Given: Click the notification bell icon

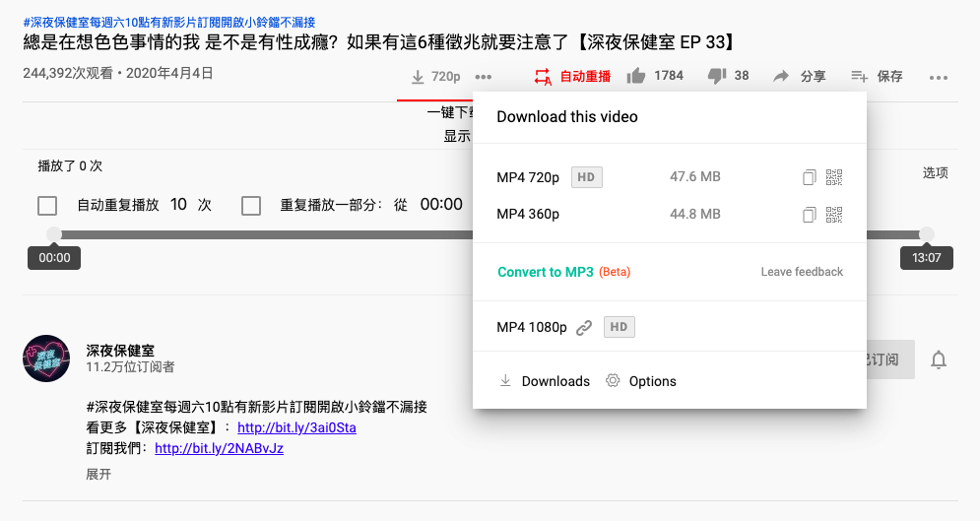Looking at the screenshot, I should (x=938, y=359).
